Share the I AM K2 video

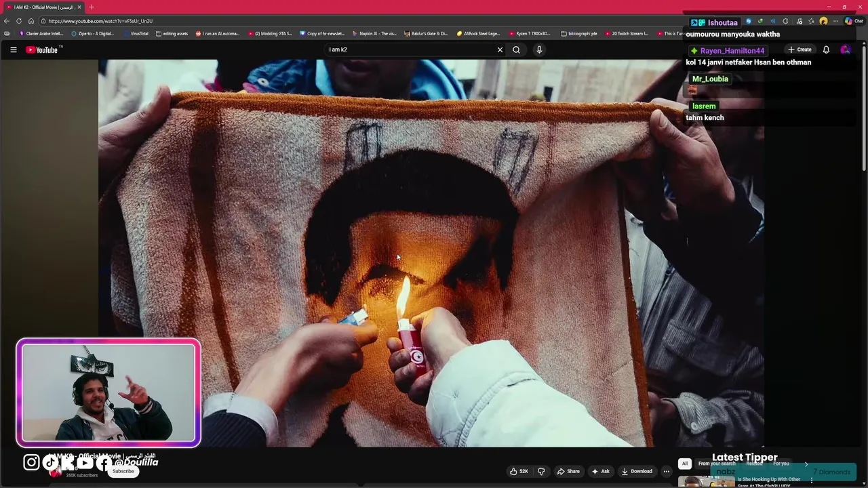pos(568,471)
